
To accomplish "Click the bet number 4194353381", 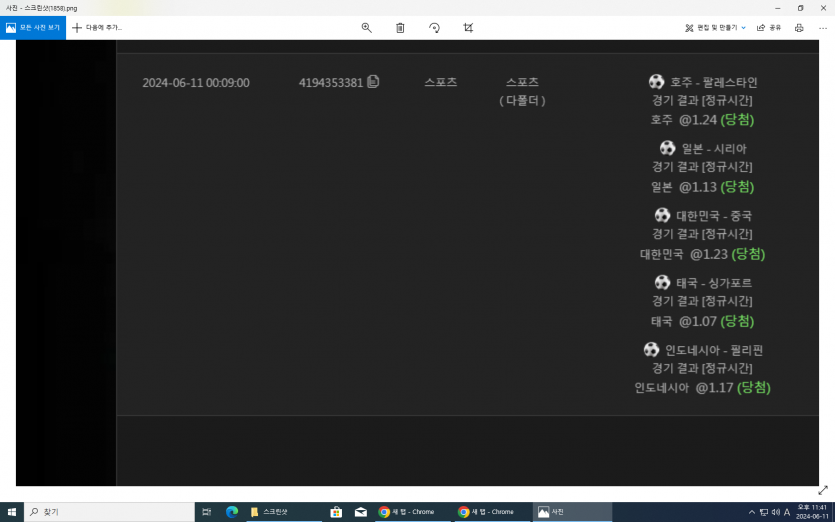I will [x=331, y=83].
